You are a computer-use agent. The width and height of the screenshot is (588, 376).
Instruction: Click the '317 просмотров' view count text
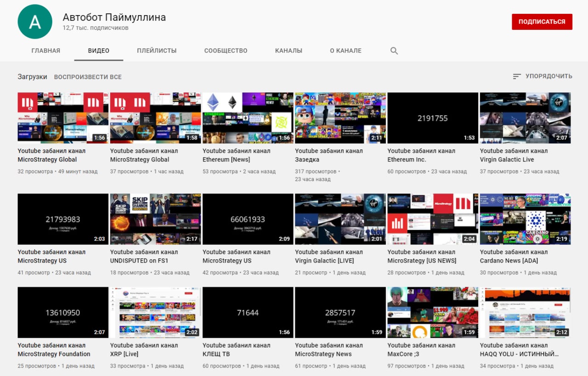(x=316, y=171)
